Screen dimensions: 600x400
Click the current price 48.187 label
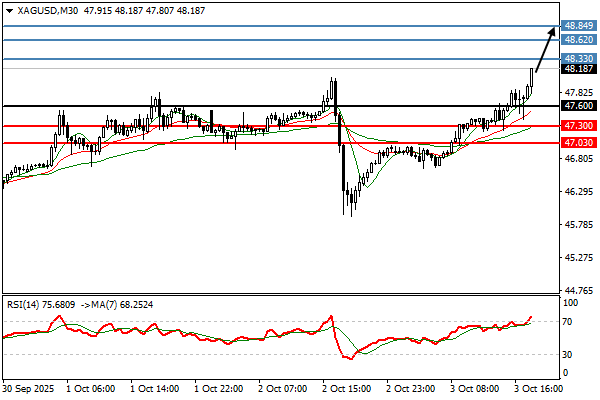[x=580, y=70]
